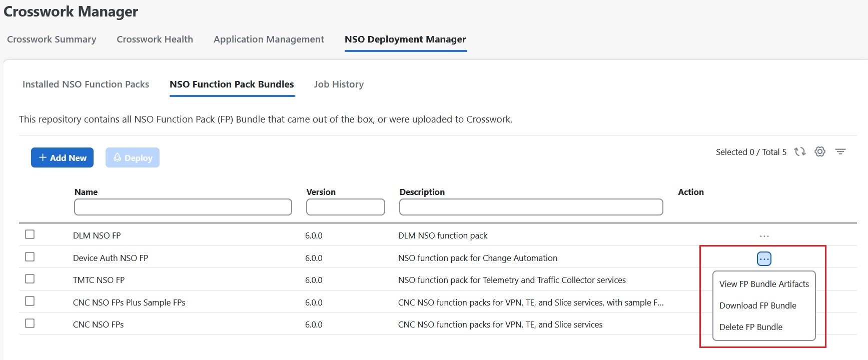Viewport: 868px width, 360px height.
Task: Click the Deploy button
Action: click(x=133, y=157)
